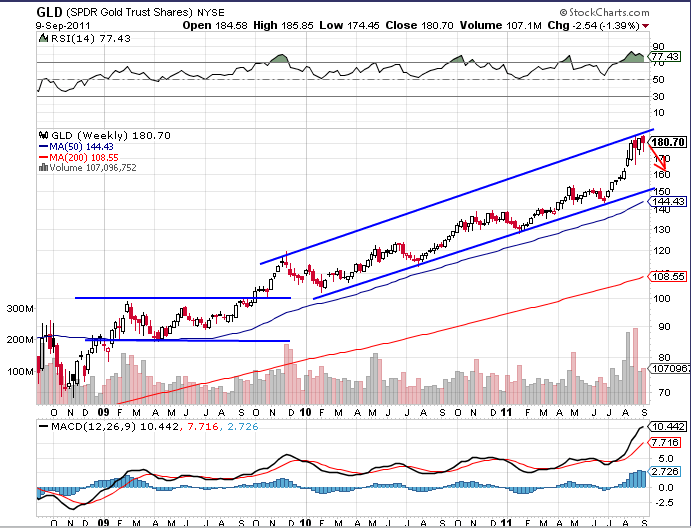Click the GLD ticker title
Image resolution: width=691 pixels, height=528 pixels.
click(x=50, y=12)
